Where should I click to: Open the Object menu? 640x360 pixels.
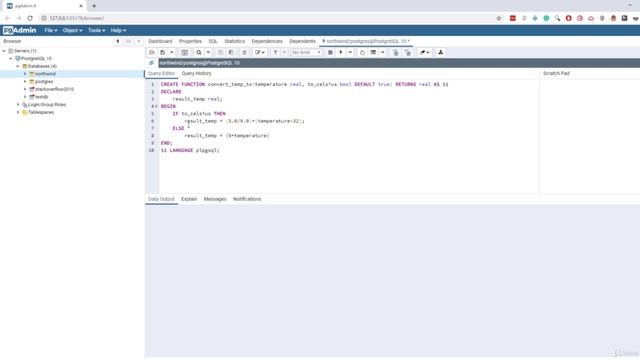pyautogui.click(x=72, y=30)
